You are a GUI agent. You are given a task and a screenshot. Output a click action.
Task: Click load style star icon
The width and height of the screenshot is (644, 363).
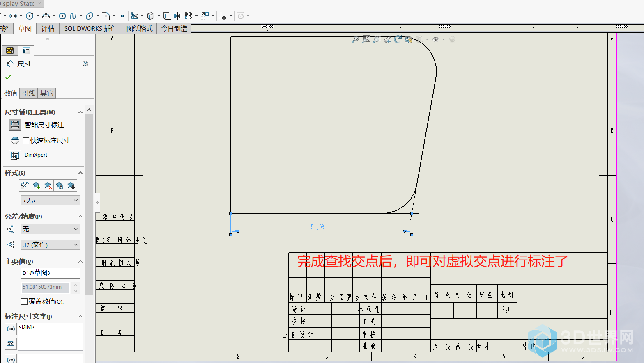click(71, 185)
